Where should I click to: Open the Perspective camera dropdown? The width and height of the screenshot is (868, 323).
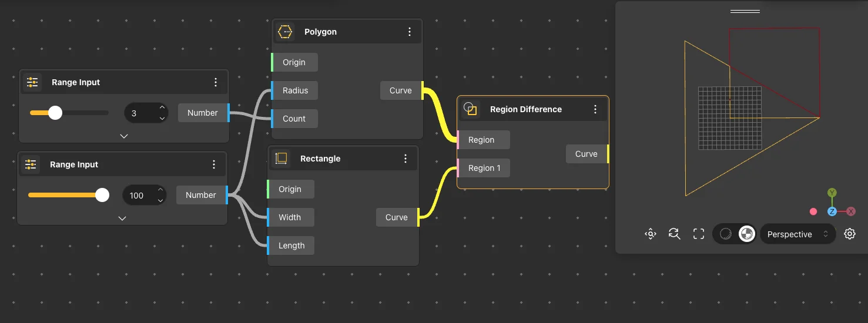(x=797, y=234)
